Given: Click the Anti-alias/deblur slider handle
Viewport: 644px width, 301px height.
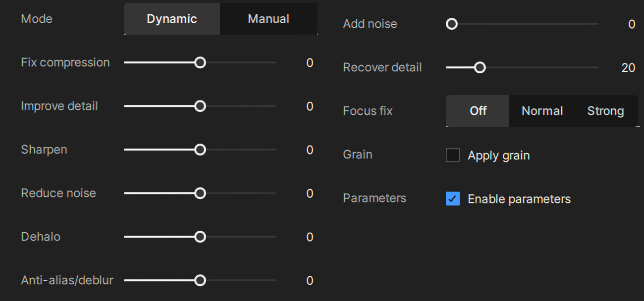Looking at the screenshot, I should [200, 281].
